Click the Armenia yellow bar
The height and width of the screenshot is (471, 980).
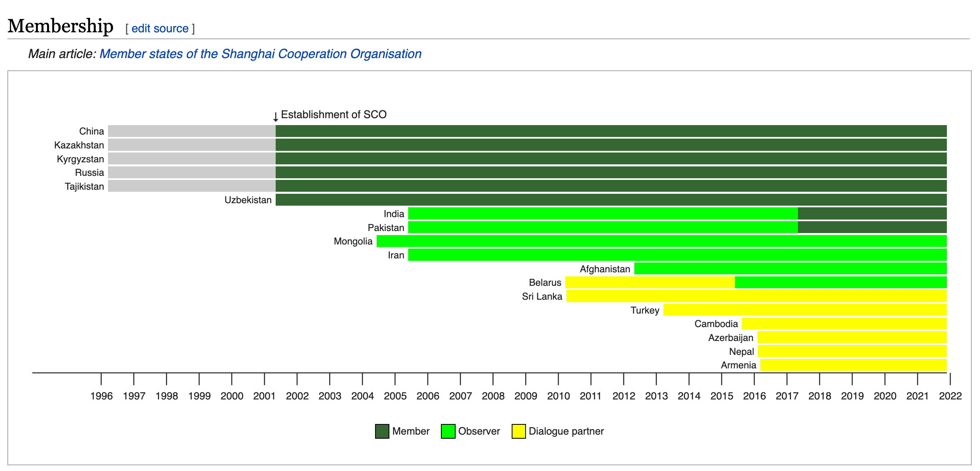[x=853, y=365]
